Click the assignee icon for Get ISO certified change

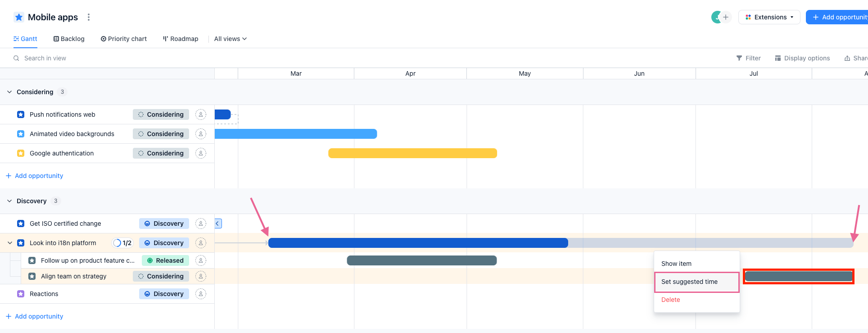(x=201, y=224)
